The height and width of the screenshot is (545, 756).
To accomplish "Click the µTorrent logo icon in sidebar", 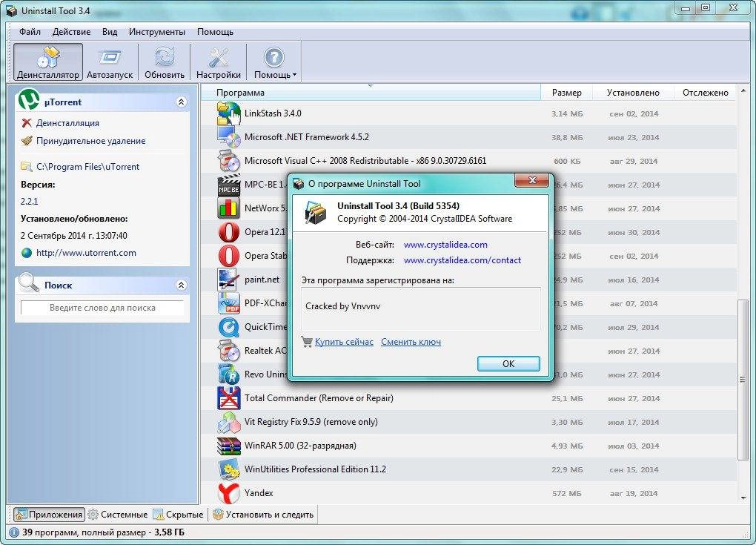I will click(29, 99).
